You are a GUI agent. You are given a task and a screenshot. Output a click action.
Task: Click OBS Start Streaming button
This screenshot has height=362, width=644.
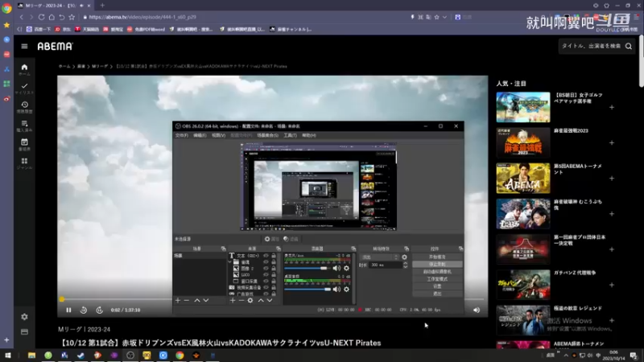[x=437, y=257]
